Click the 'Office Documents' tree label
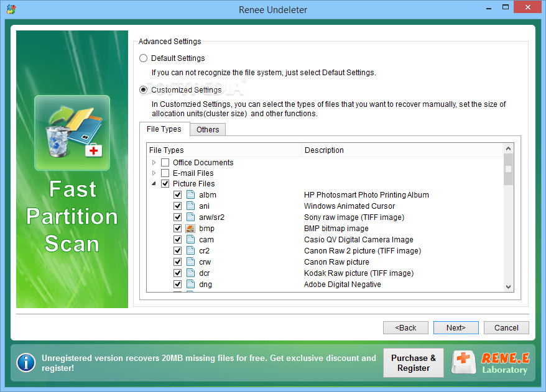 [203, 162]
